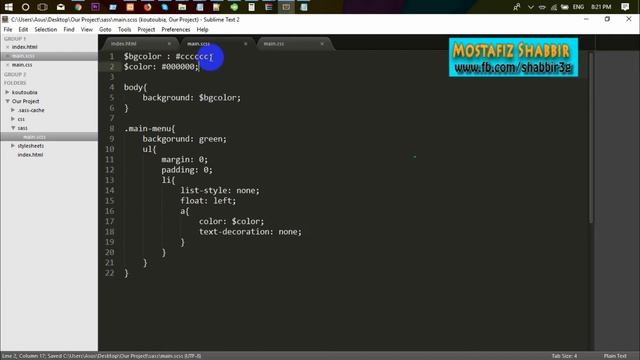Close the main.css editor tab
Viewport: 640px width, 360px height.
[322, 44]
